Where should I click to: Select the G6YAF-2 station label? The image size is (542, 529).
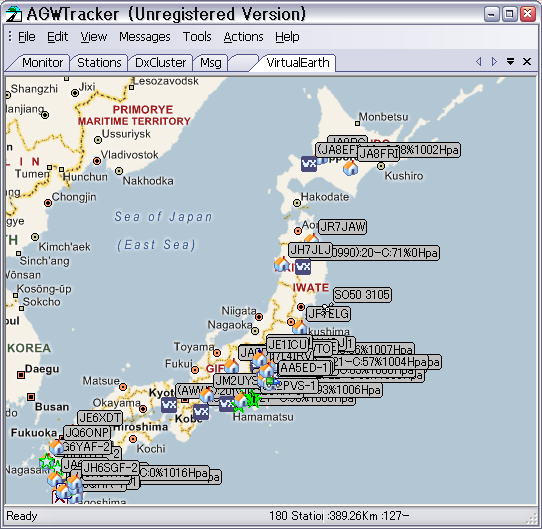[x=86, y=446]
